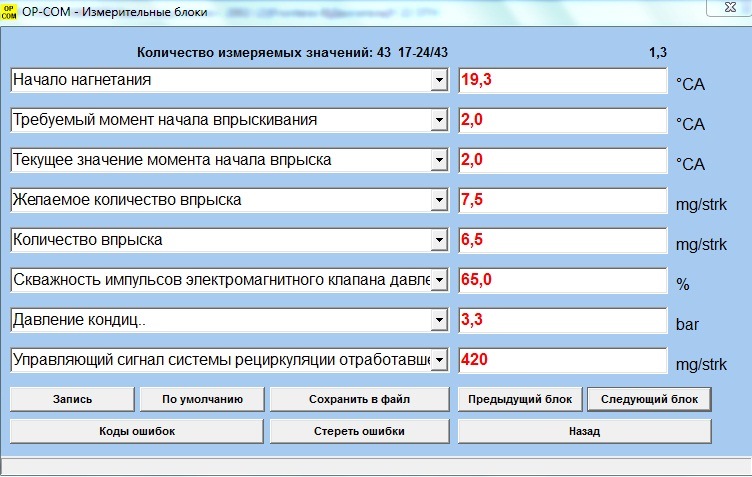The image size is (752, 477).
Task: Close the OP-COM window
Action: point(730,7)
